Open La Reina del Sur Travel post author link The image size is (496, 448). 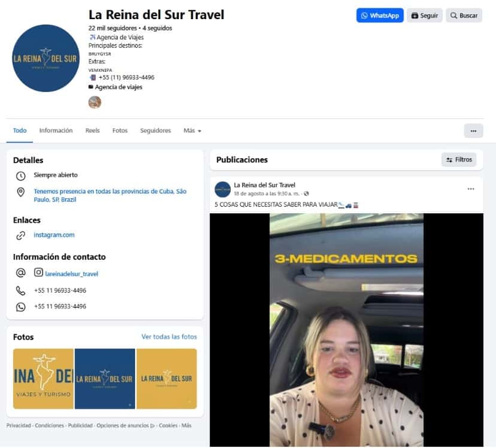(264, 185)
